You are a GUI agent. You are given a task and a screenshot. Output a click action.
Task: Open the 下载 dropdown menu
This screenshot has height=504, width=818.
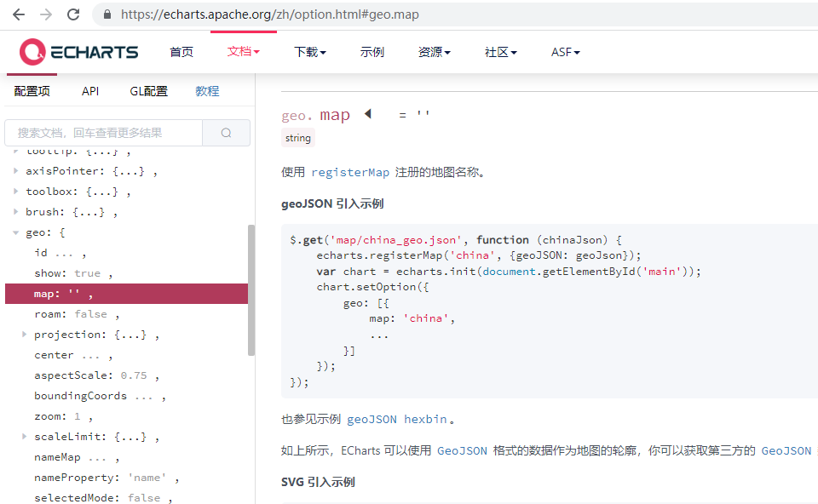coord(310,52)
